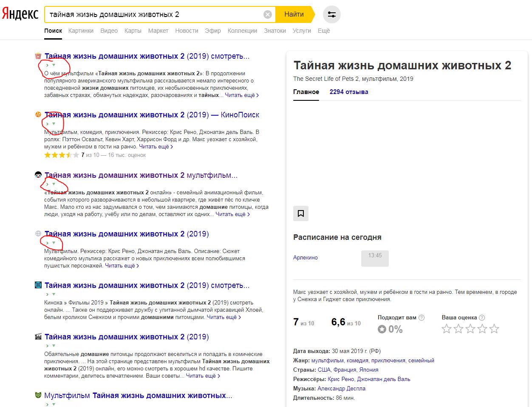This screenshot has width=532, height=407.
Task: Clear the search query with the X icon
Action: point(268,14)
